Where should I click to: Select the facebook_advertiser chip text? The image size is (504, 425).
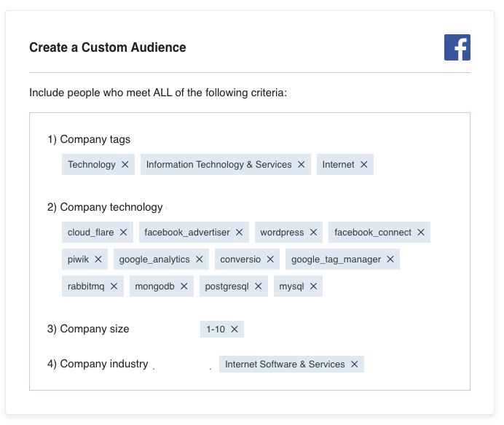(x=187, y=233)
